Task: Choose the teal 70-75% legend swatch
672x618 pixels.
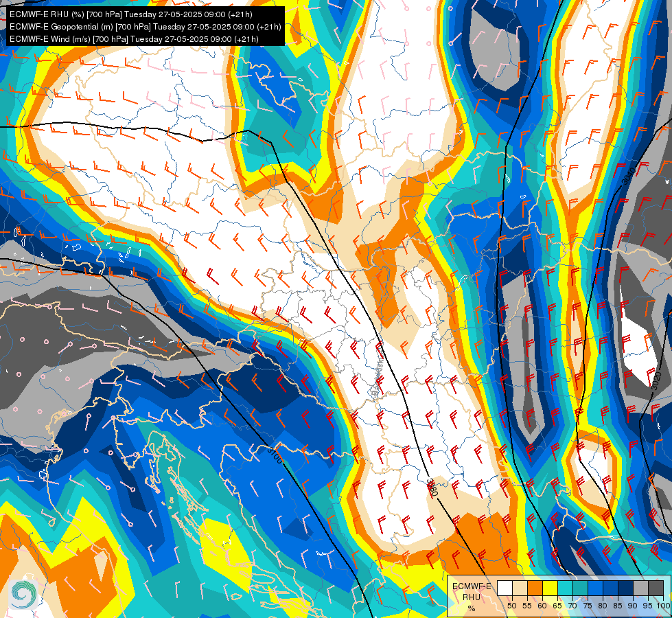Action: (x=580, y=588)
